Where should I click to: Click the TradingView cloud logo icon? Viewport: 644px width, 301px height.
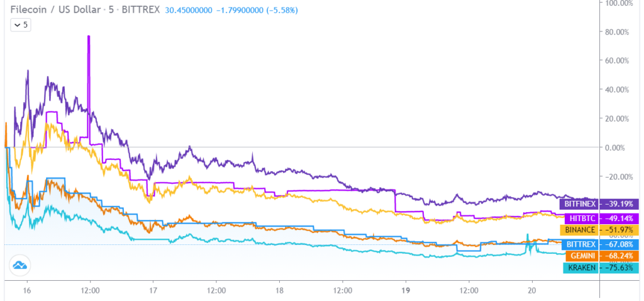19,266
